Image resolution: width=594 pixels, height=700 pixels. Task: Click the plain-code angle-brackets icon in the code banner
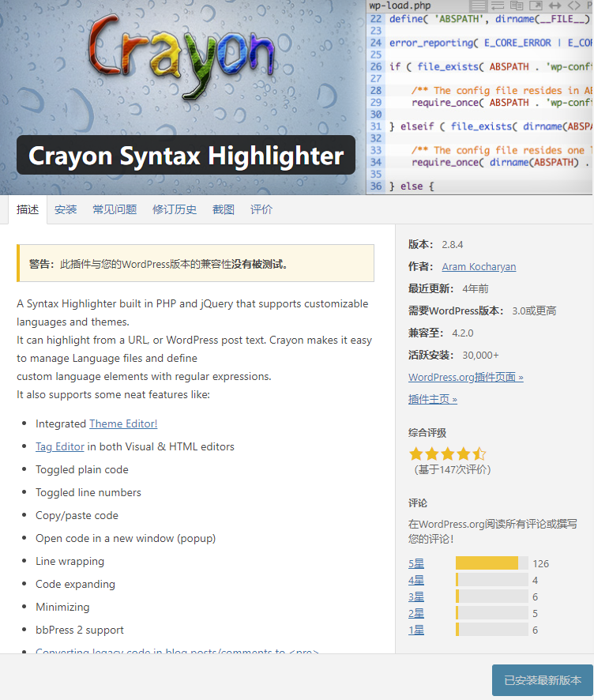574,6
